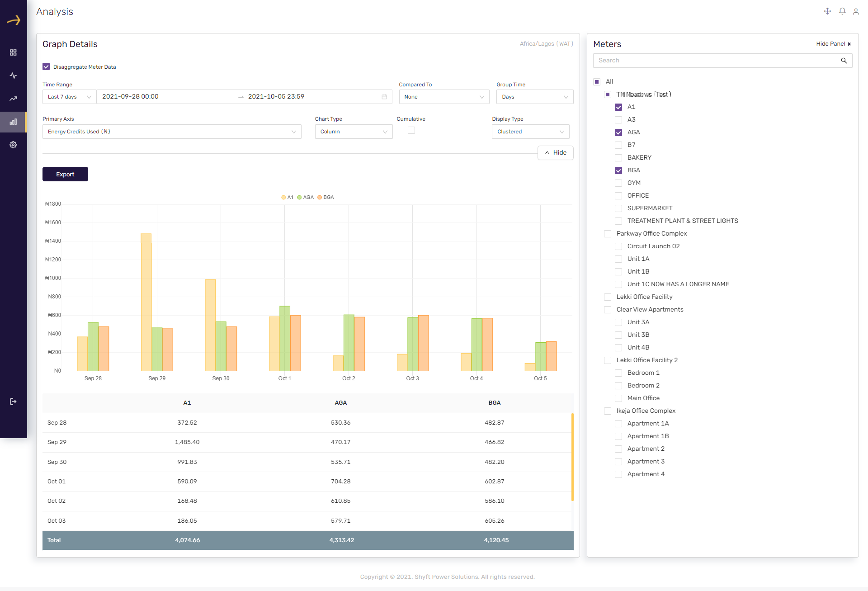Check the OFFICE meter checkbox

(618, 196)
